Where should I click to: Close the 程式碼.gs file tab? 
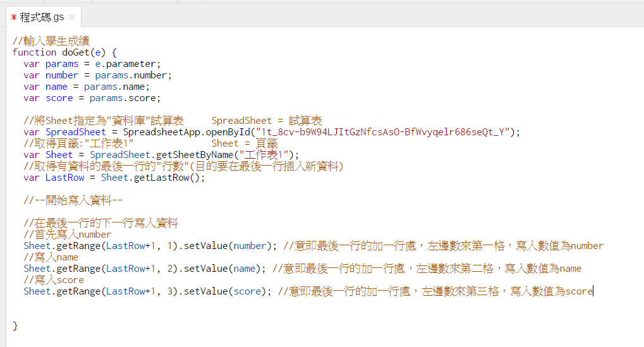click(x=71, y=17)
